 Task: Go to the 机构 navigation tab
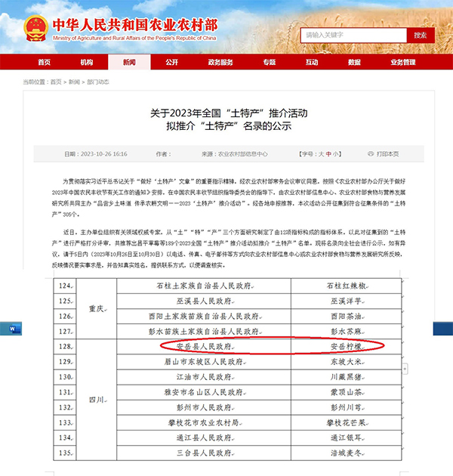coord(87,62)
